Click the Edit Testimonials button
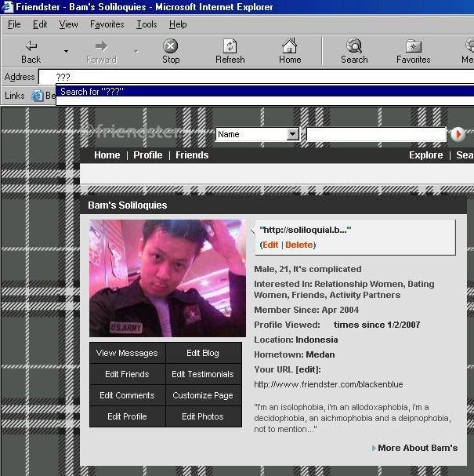 tap(203, 374)
